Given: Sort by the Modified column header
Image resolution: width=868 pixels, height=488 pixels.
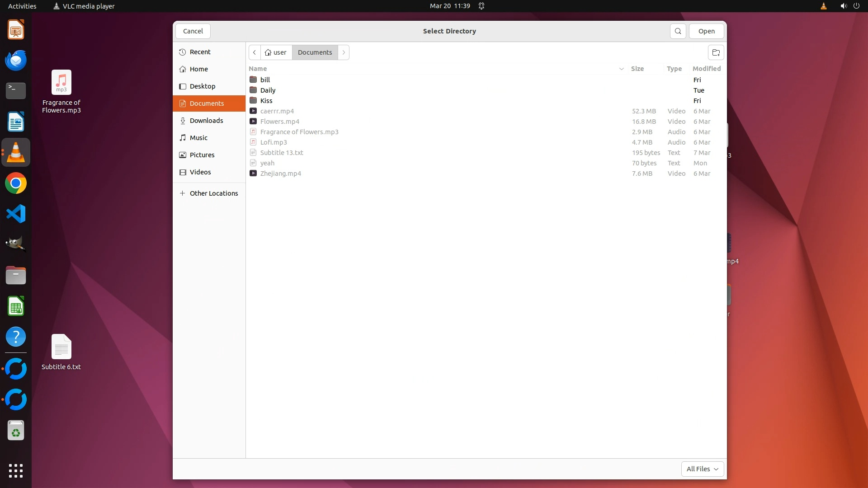Looking at the screenshot, I should coord(706,69).
